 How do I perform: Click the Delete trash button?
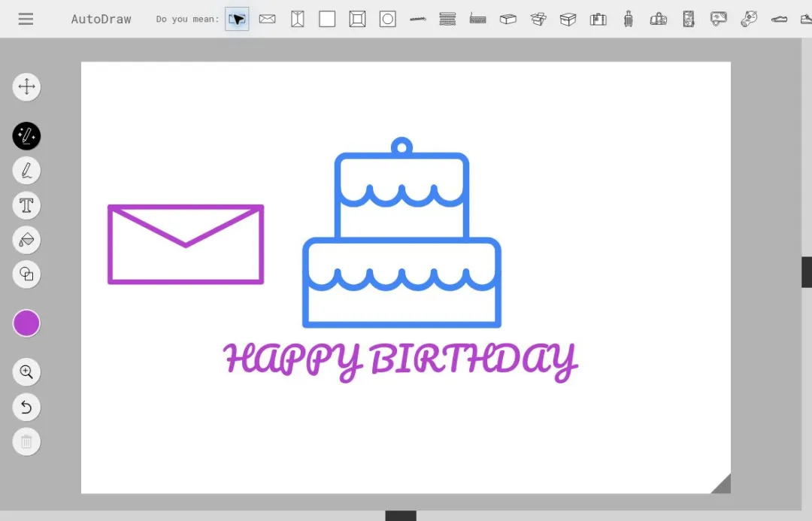click(x=26, y=442)
